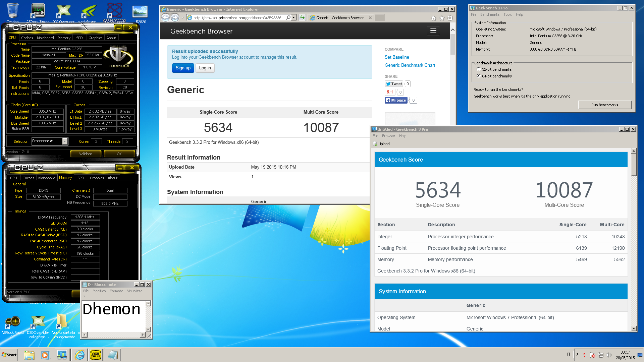
Task: Open Processor #1 selection dropdown in CPU-Z
Action: coord(65,141)
